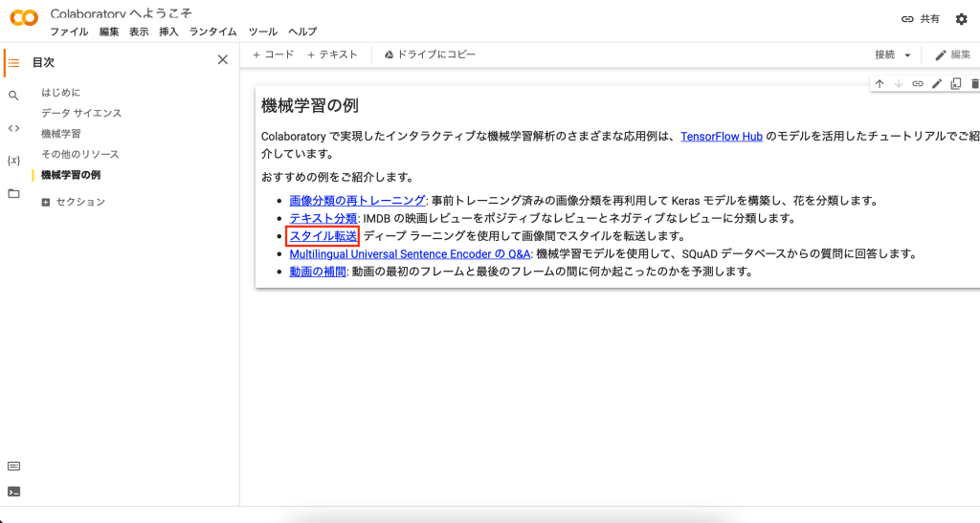Delete the cell with trash icon
The width and height of the screenshot is (980, 523).
974,84
